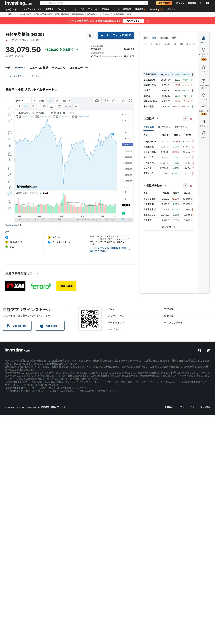The image size is (215, 644).
Task: Open the object tree layers icon
Action: tap(10, 202)
